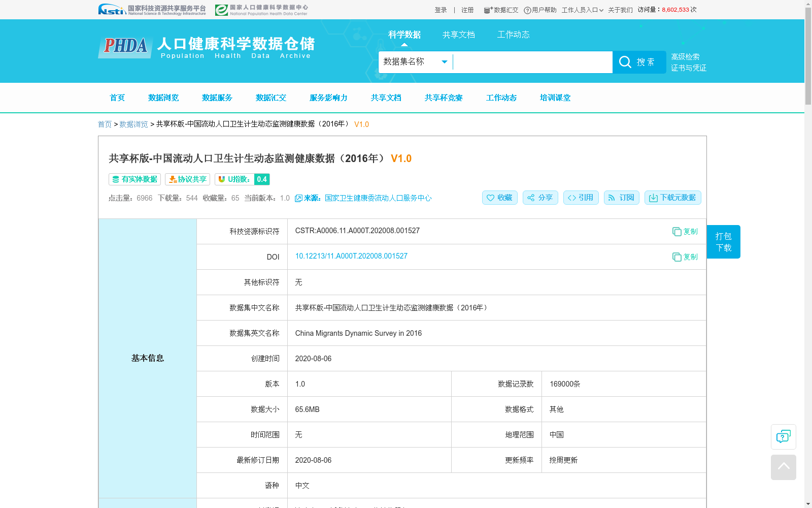812x508 pixels.
Task: Open 数据汇交 navigation item
Action: tap(271, 98)
